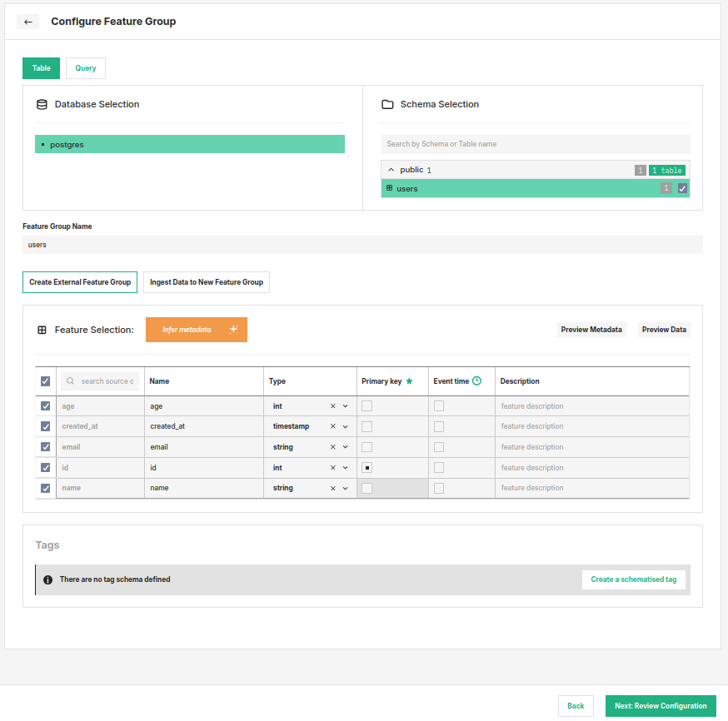728x721 pixels.
Task: Collapse the public schema group
Action: (x=391, y=169)
